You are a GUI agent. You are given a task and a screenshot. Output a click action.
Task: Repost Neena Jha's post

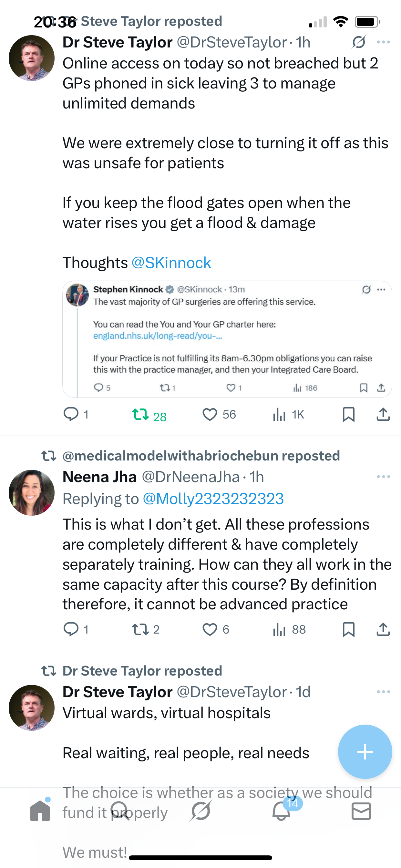pyautogui.click(x=140, y=629)
